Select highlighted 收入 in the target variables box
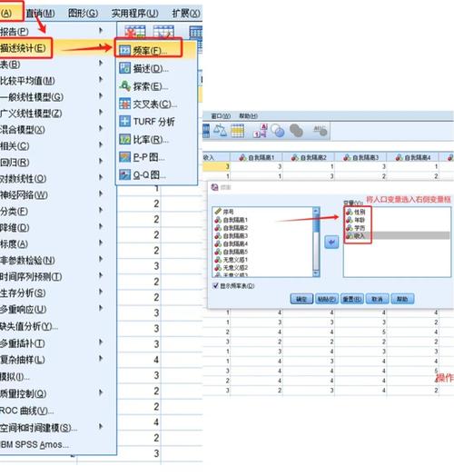This screenshot has height=476, width=454. (398, 235)
